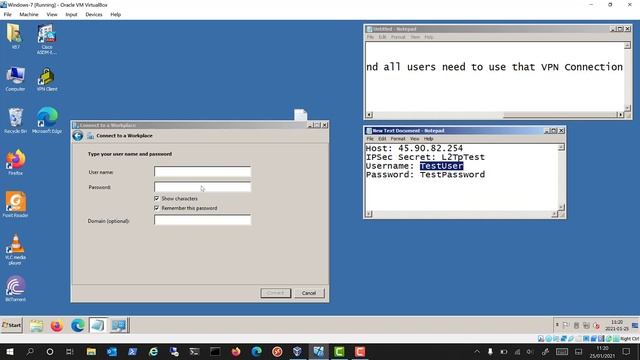
Task: Open VirtualBox Devices menu
Action: pyautogui.click(x=93, y=14)
